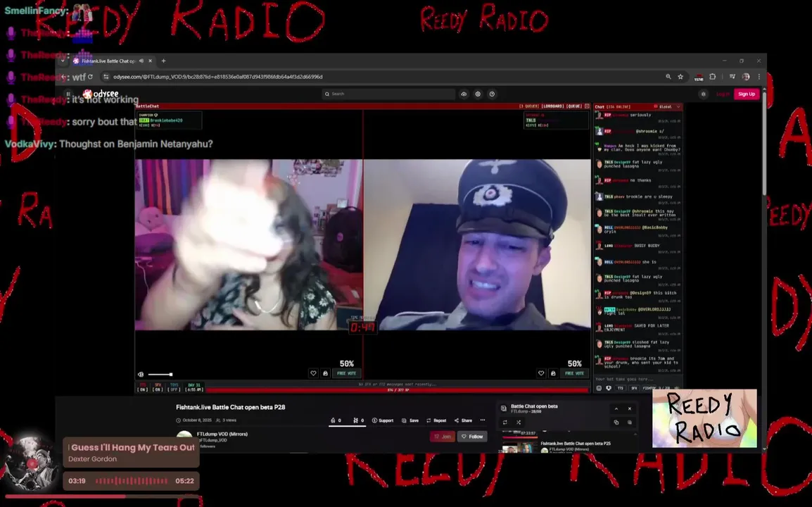812x507 pixels.
Task: Cast FREE VOTE for right contestant
Action: coord(574,373)
